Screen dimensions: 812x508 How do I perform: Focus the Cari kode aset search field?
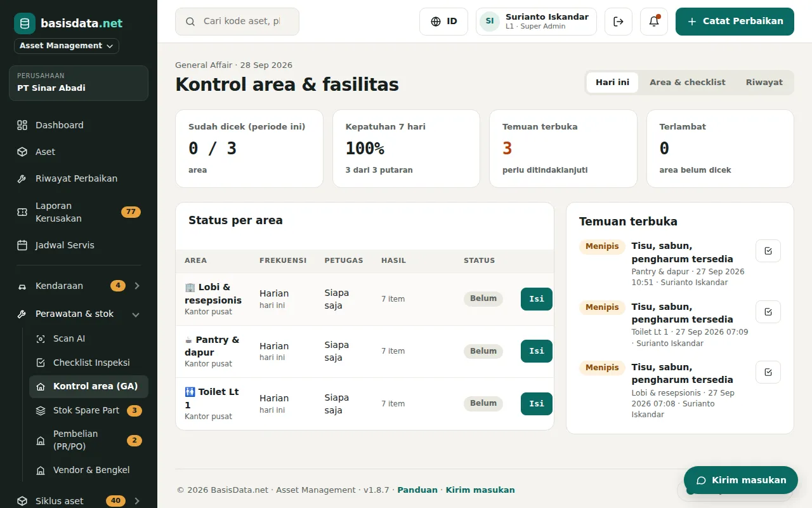(x=237, y=22)
